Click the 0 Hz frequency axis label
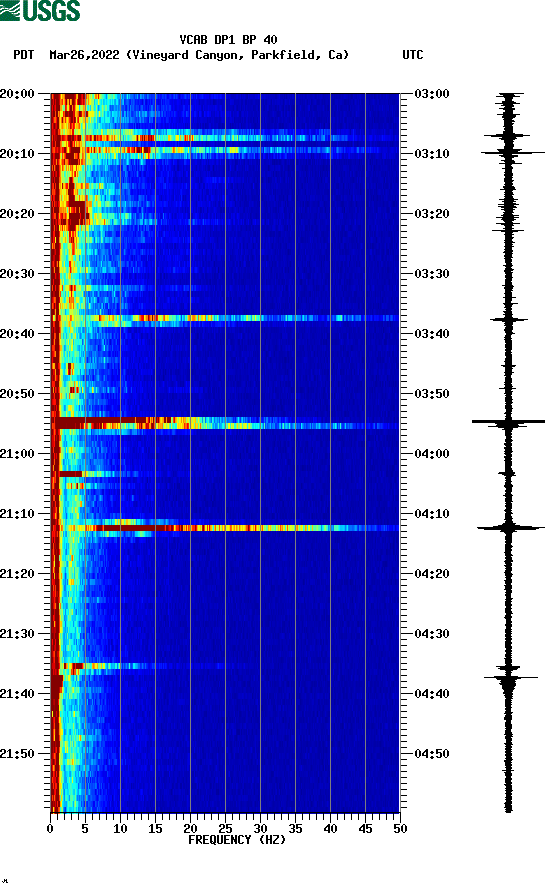Image resolution: width=552 pixels, height=892 pixels. tap(50, 829)
